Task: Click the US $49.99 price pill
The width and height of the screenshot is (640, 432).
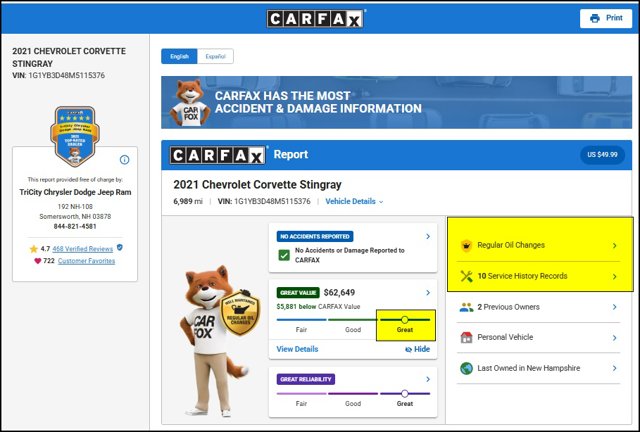Action: pos(602,155)
